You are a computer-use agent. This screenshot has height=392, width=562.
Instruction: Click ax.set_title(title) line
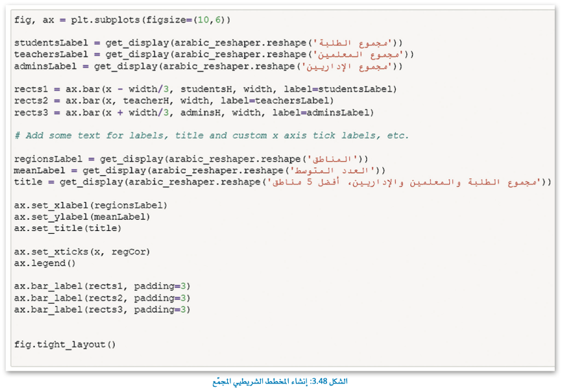tap(67, 228)
